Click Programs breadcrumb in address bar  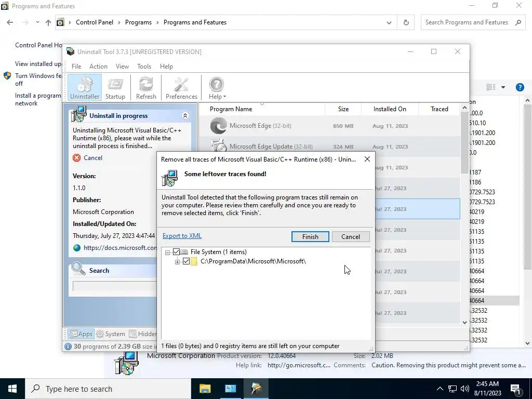138,22
